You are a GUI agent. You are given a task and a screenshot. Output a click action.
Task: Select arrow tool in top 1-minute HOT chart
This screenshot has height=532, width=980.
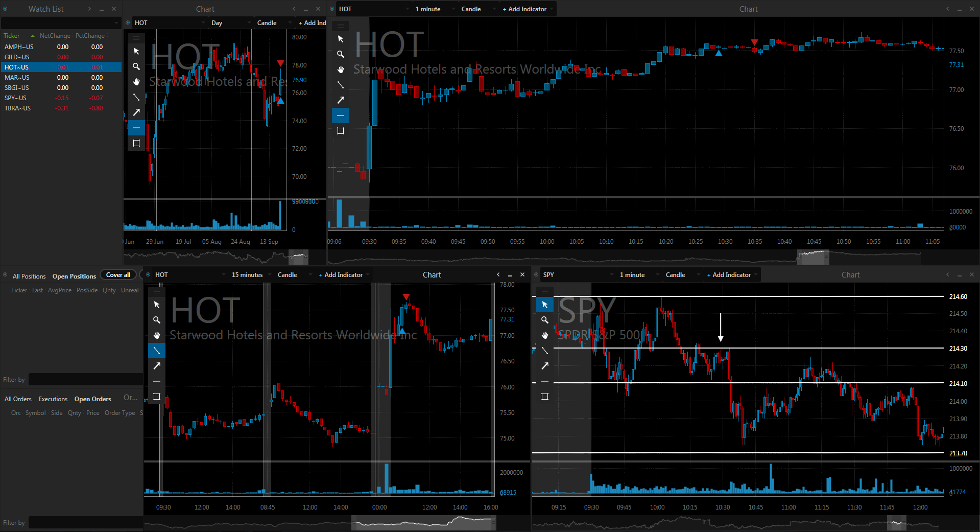coord(341,100)
